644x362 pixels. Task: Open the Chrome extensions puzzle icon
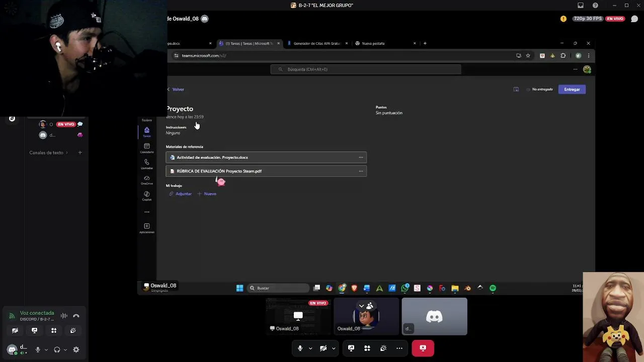(563, 56)
